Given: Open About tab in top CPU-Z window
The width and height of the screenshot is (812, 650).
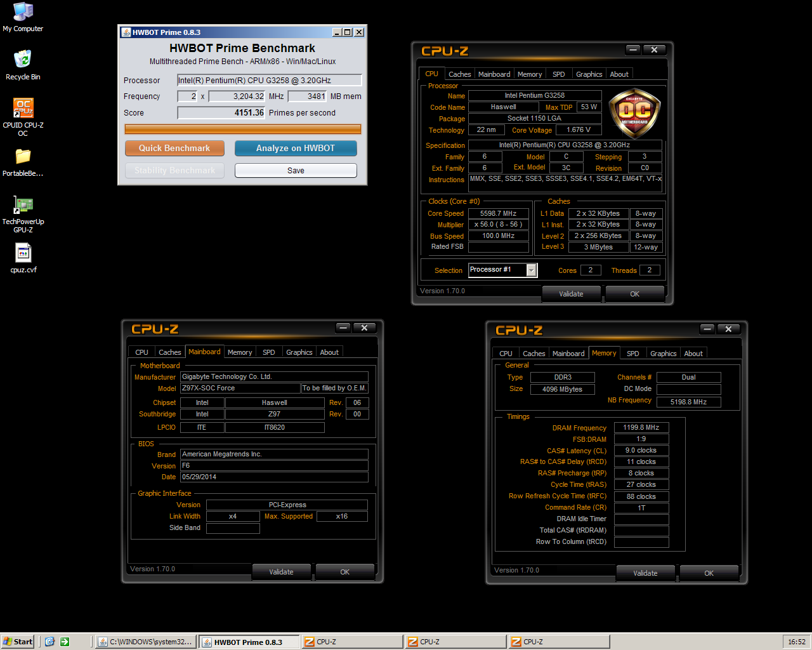Looking at the screenshot, I should 619,74.
